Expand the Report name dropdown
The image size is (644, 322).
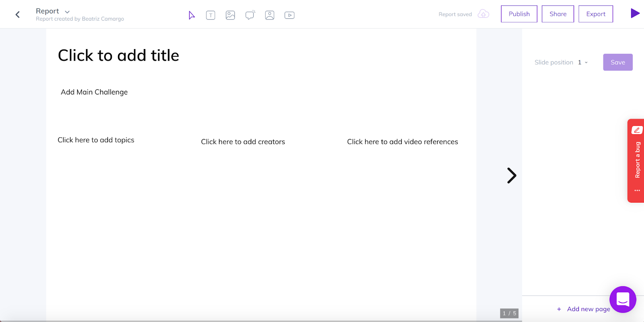pyautogui.click(x=67, y=12)
